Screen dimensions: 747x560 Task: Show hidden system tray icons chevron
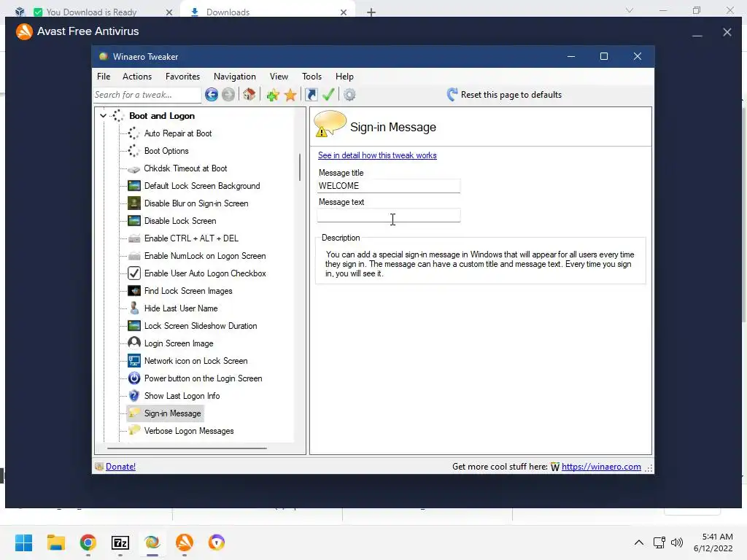coord(639,542)
